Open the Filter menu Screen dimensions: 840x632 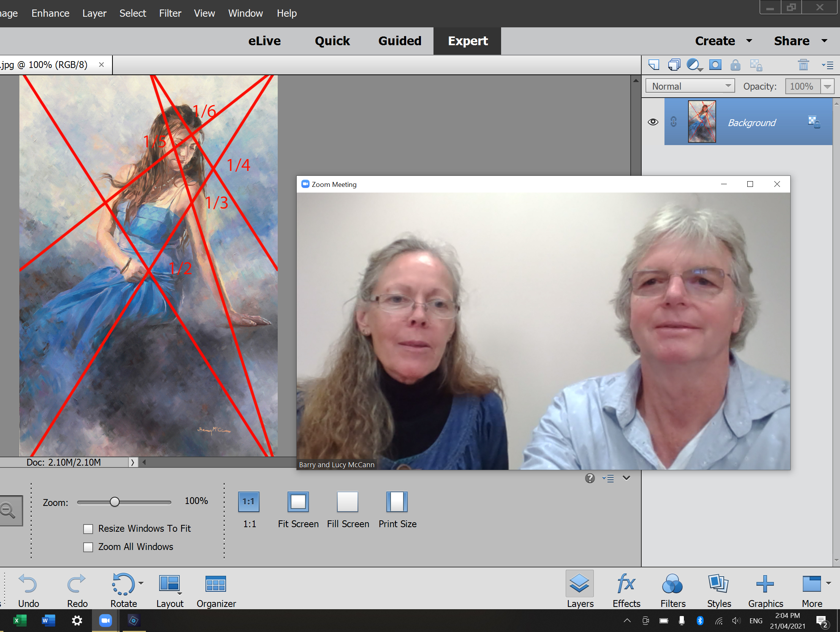[170, 13]
